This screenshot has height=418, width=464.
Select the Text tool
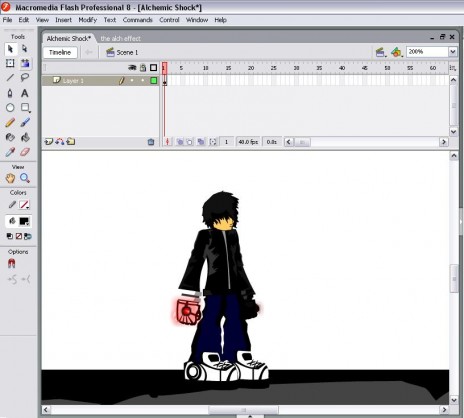(x=25, y=93)
